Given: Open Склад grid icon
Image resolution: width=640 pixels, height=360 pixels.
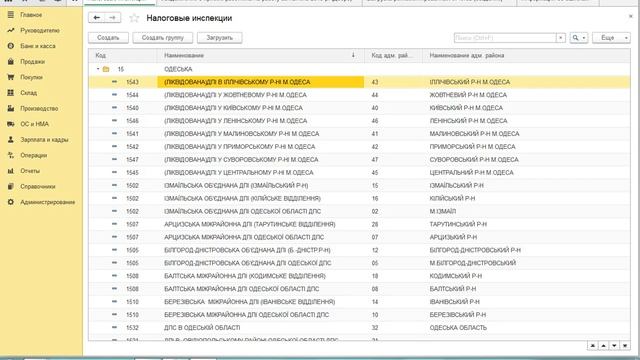Looking at the screenshot, I should click(x=11, y=93).
